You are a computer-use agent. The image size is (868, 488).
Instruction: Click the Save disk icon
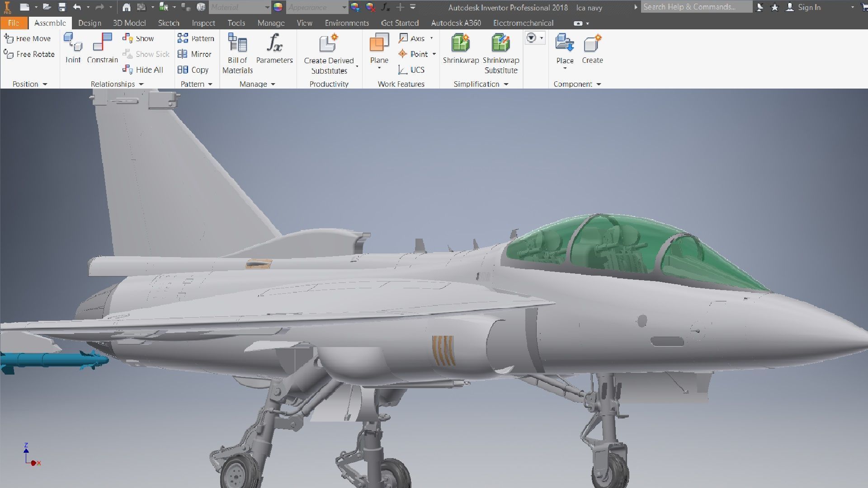coord(62,7)
